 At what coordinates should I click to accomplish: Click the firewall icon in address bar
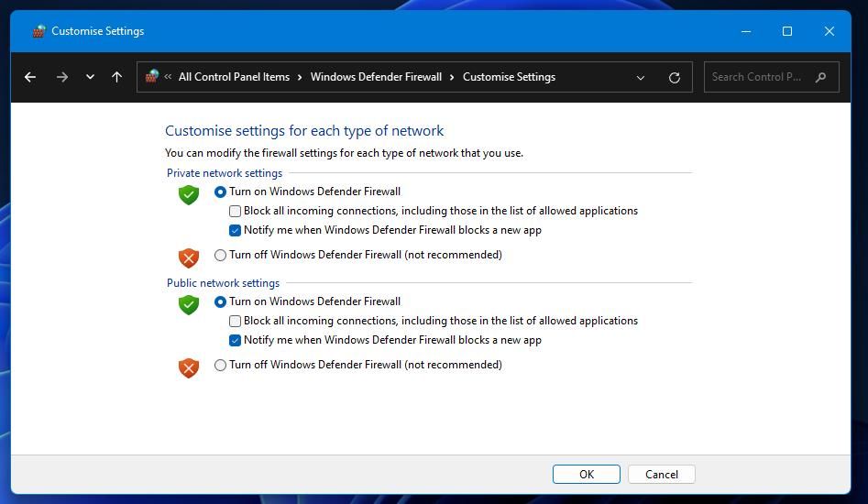151,76
